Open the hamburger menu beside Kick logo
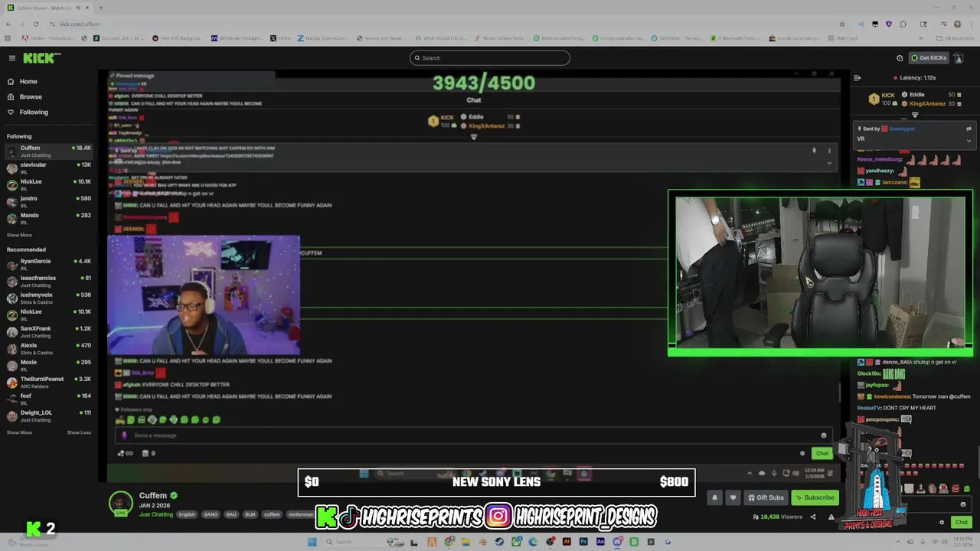The height and width of the screenshot is (551, 980). (x=11, y=58)
